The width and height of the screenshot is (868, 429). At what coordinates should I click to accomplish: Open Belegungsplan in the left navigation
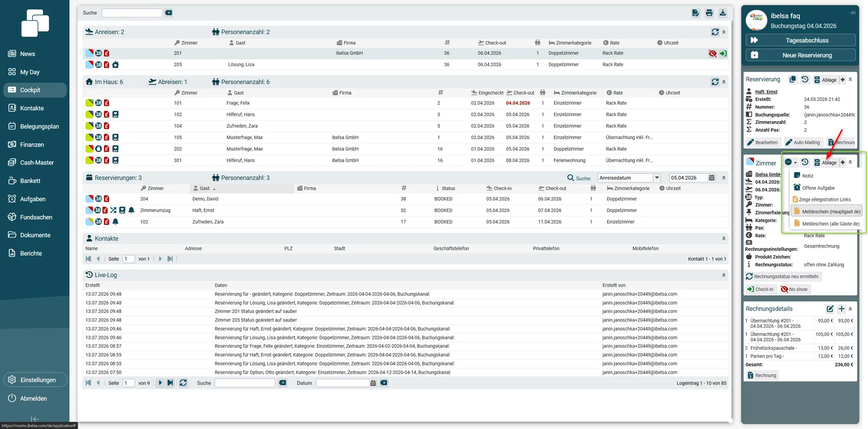pyautogui.click(x=35, y=127)
